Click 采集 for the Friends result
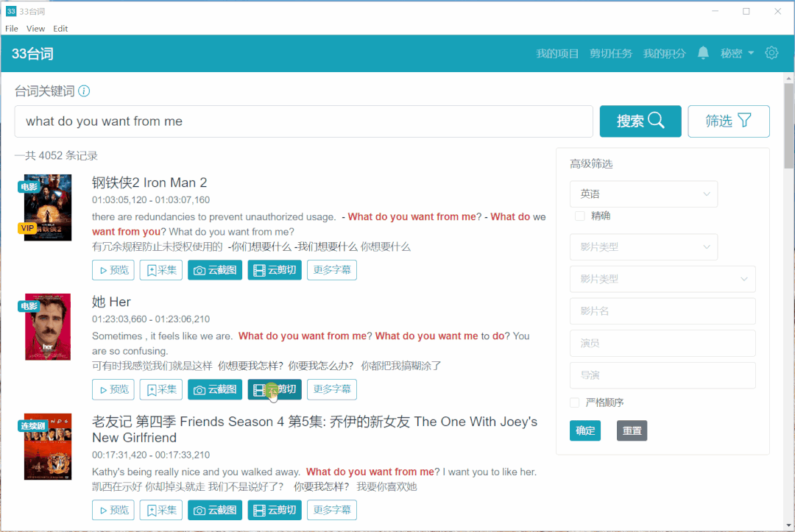 (x=160, y=510)
